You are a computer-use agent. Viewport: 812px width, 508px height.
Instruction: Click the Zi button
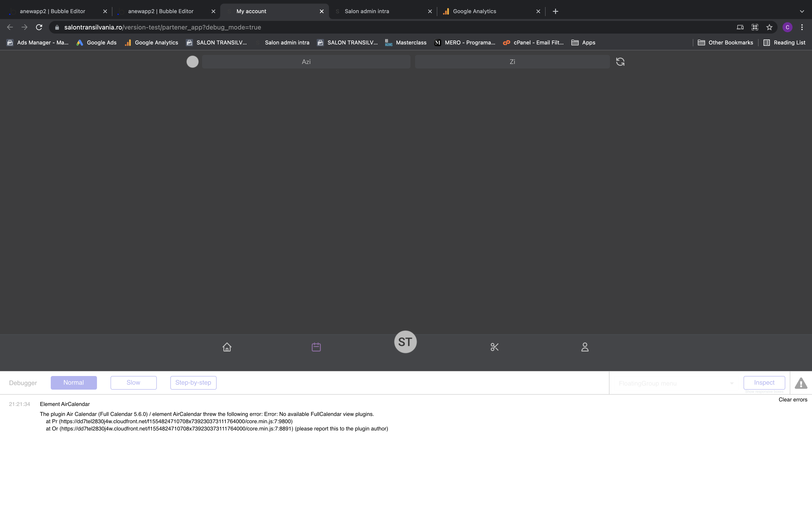512,61
